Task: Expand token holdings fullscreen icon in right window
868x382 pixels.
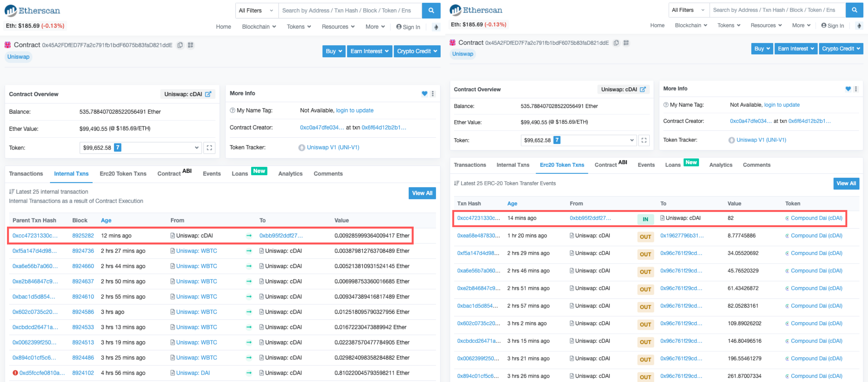Action: point(644,140)
